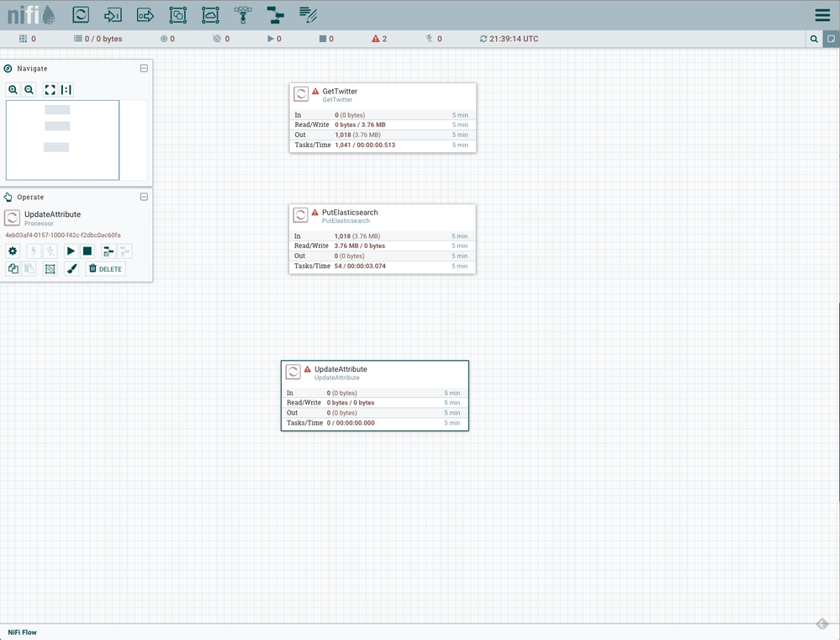840x640 pixels.
Task: Stop the selected processor
Action: [87, 251]
